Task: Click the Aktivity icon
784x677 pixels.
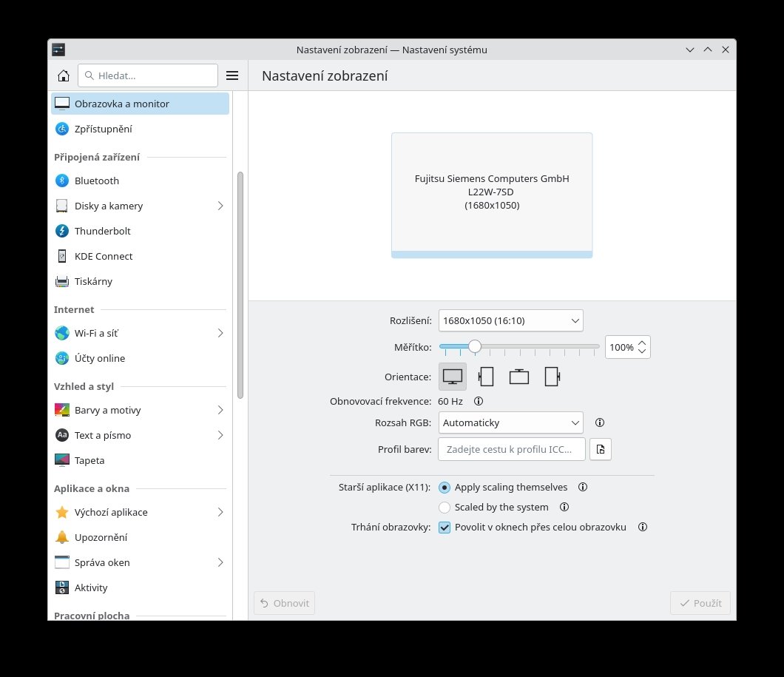Action: [x=62, y=587]
